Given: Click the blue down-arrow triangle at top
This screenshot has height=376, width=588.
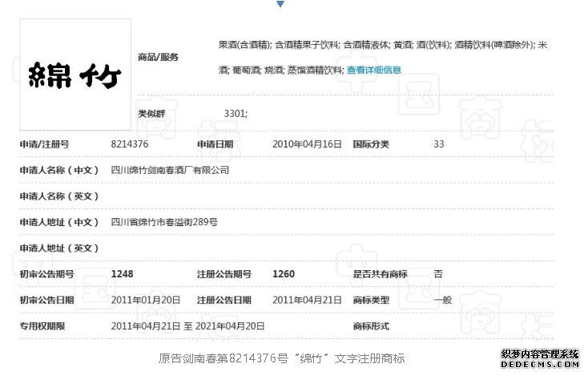Looking at the screenshot, I should point(280,4).
